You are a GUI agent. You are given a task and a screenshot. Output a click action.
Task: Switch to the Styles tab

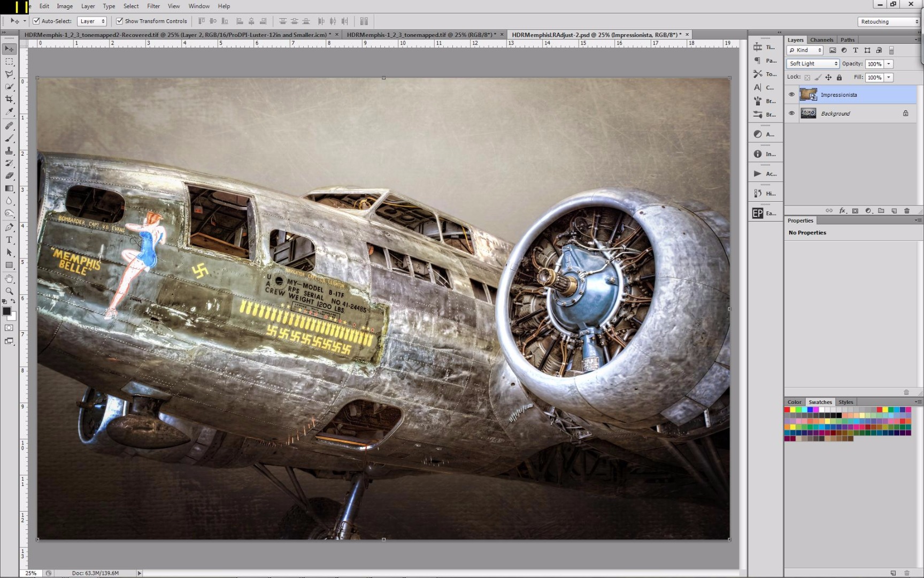tap(846, 402)
